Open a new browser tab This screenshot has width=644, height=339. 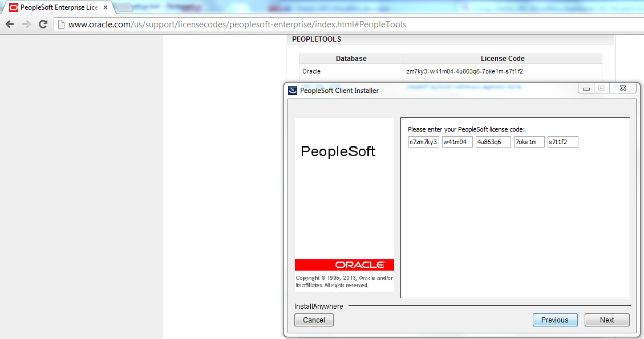124,7
